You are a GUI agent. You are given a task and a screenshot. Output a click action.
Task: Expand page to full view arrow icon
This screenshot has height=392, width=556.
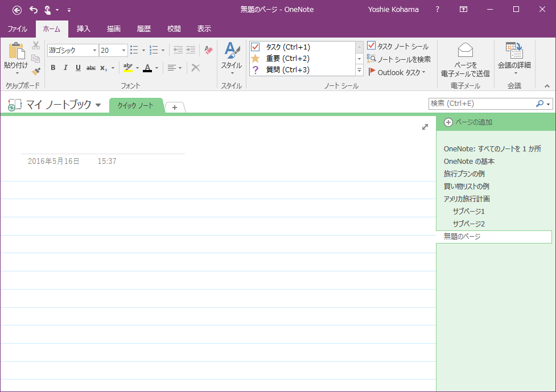pyautogui.click(x=425, y=127)
